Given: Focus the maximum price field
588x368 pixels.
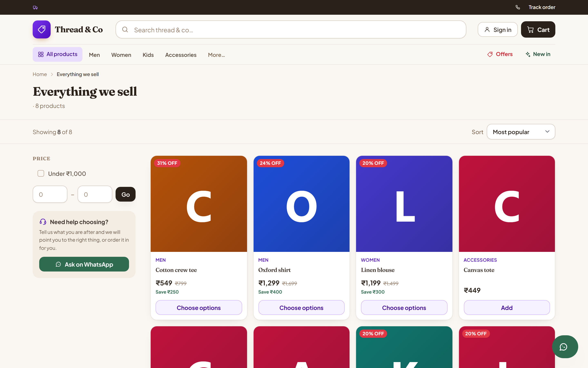Looking at the screenshot, I should click(95, 194).
